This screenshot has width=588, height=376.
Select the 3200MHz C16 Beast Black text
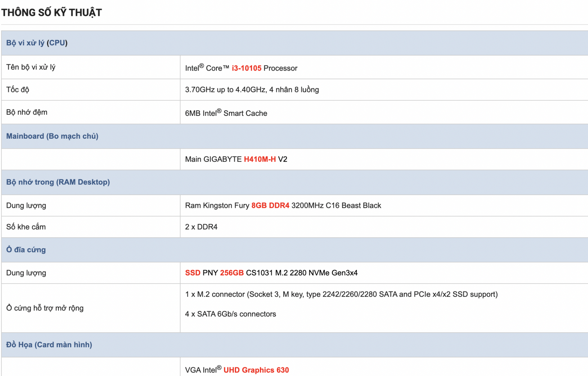click(x=336, y=206)
